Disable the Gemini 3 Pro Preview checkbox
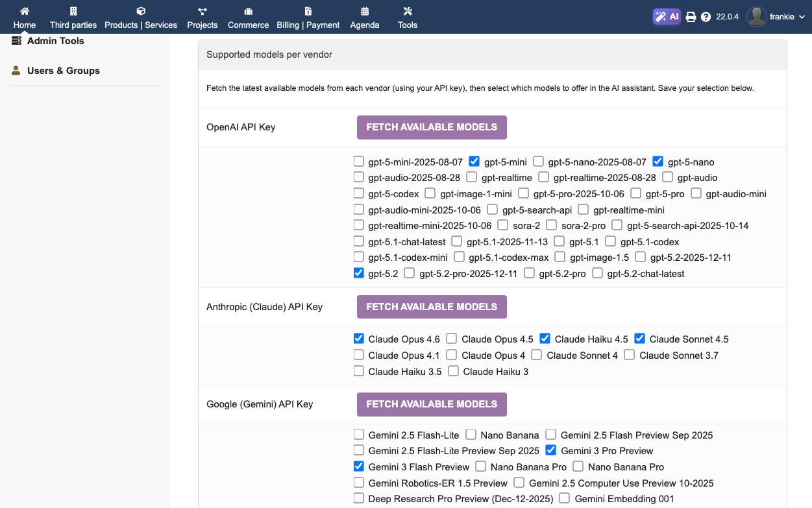 click(551, 450)
